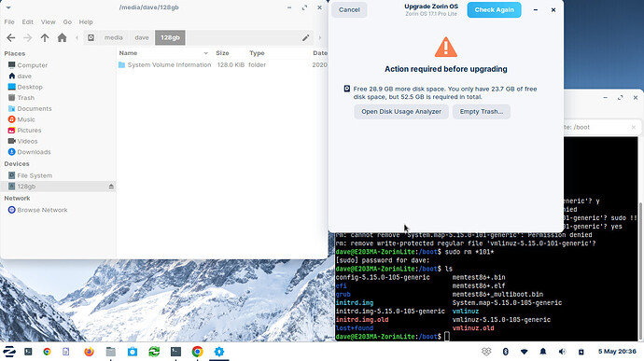
Task: Open the text editor taskbar icon
Action: tap(66, 352)
